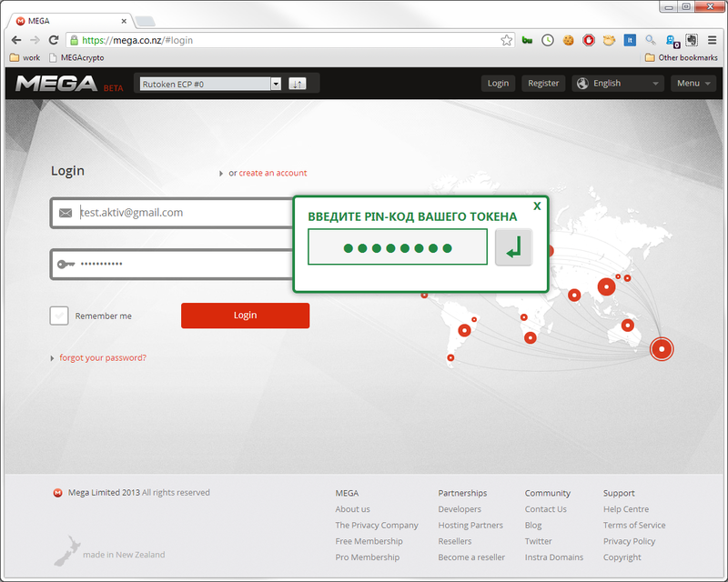728x582 pixels.
Task: Click the red Mega logo in footer
Action: 57,493
